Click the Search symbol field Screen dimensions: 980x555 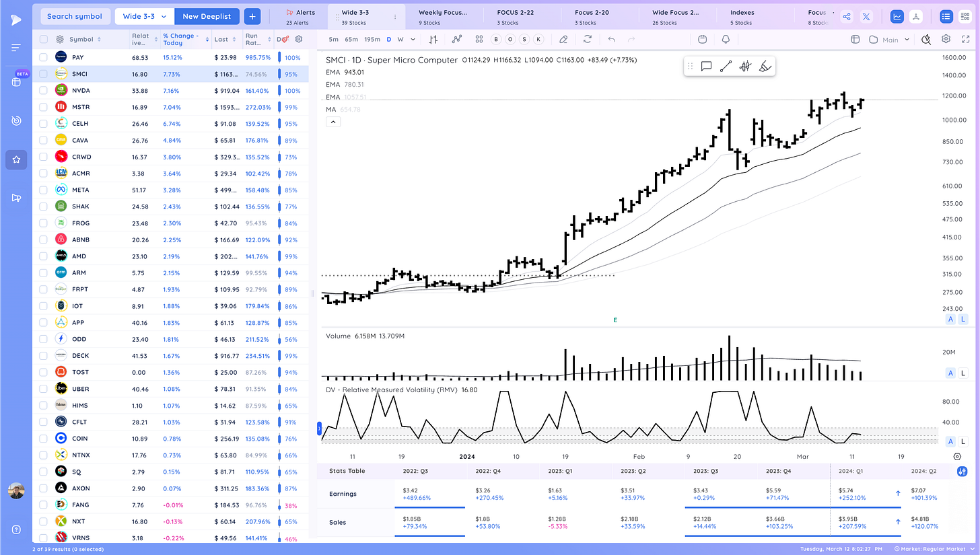(x=75, y=17)
